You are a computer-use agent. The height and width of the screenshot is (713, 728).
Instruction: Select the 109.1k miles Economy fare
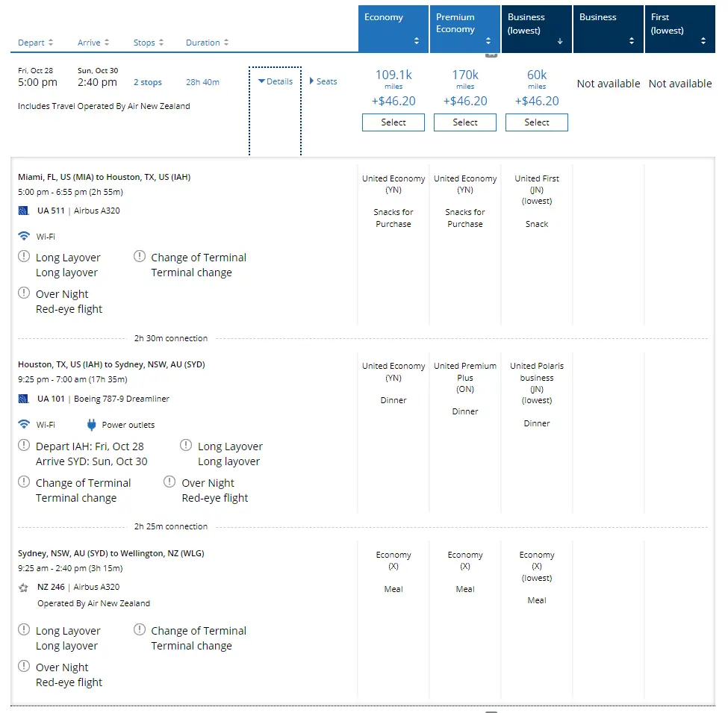tap(393, 122)
